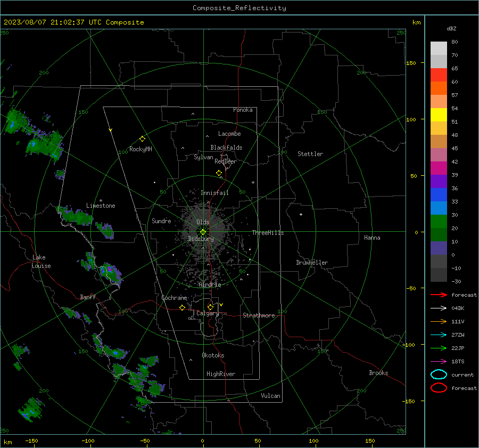This screenshot has width=479, height=448.
Task: Click the Lacombe town label
Action: pyautogui.click(x=229, y=134)
